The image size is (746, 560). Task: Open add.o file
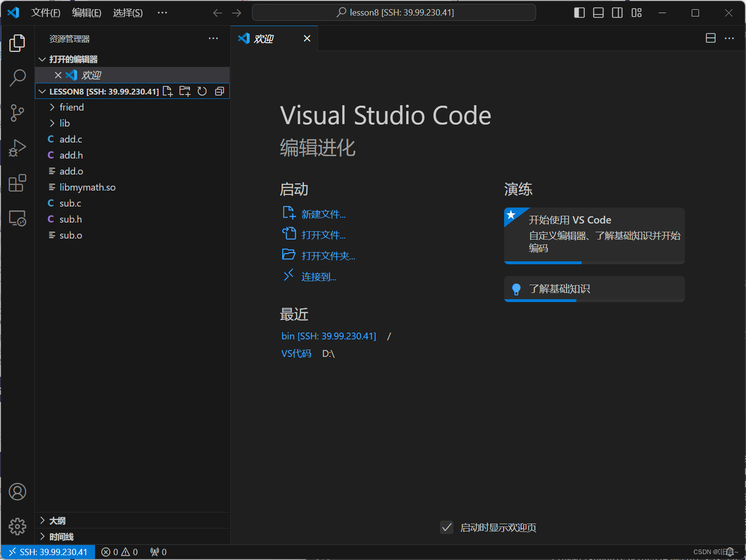click(132, 171)
